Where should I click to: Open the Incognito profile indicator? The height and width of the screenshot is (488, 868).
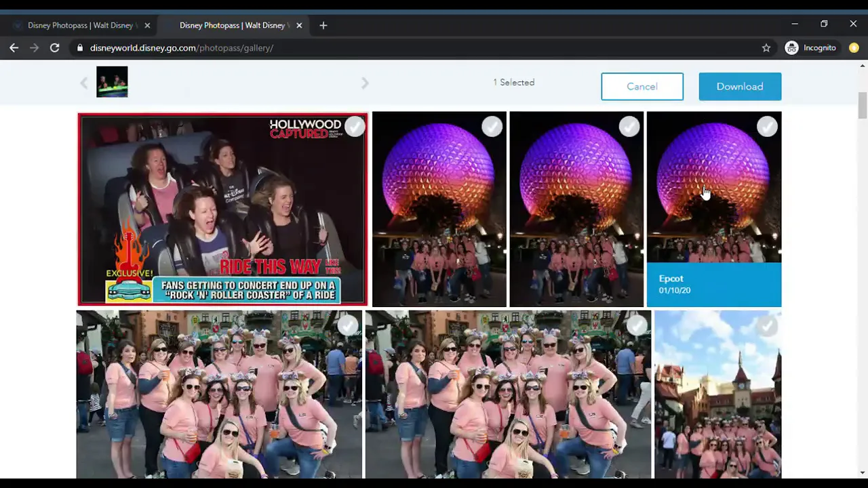click(810, 47)
